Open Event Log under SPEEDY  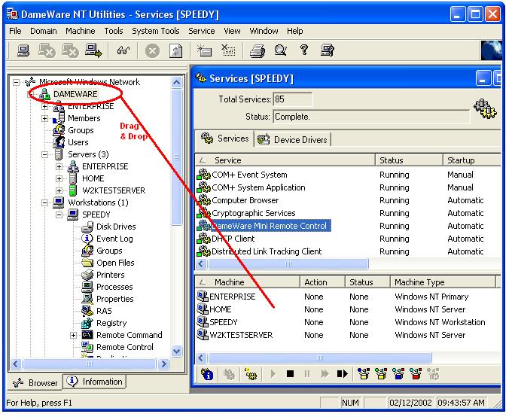coord(114,239)
